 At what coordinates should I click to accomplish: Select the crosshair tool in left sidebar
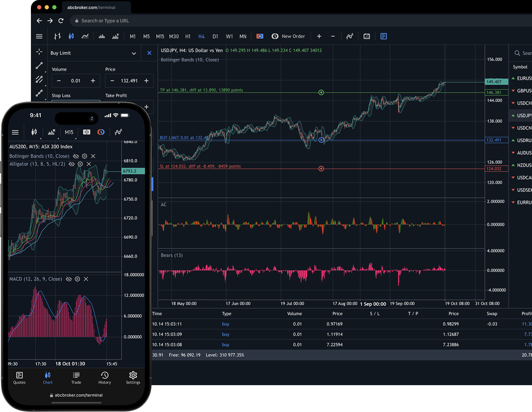click(x=39, y=52)
